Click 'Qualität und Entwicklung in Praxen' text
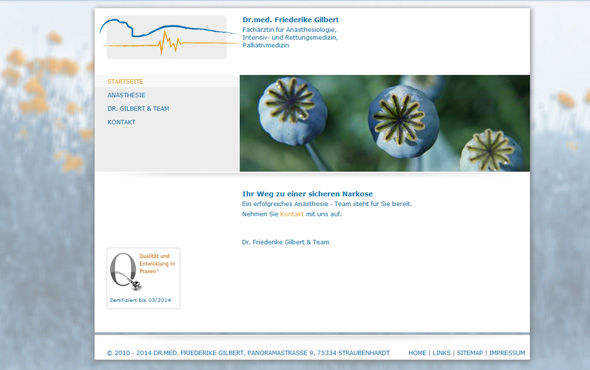The width and height of the screenshot is (590, 370). pos(157,263)
